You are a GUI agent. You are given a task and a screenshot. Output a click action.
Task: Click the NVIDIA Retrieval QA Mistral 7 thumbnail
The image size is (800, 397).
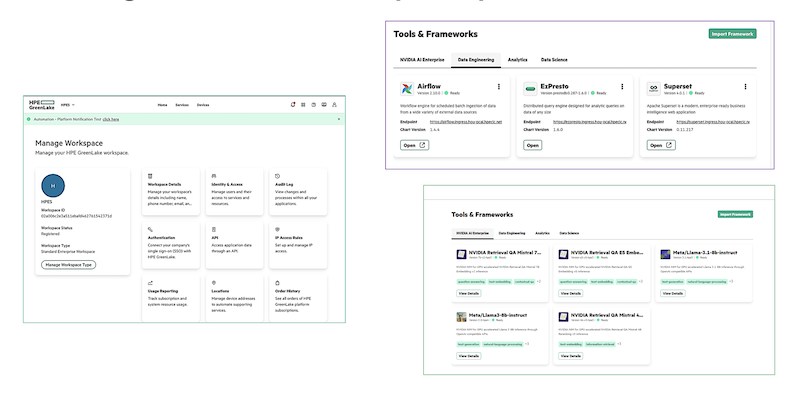461,254
